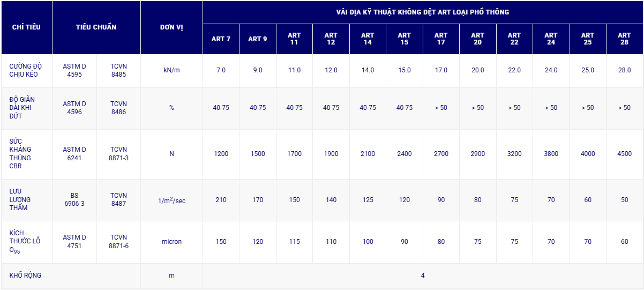This screenshot has height=290, width=644.
Task: Click the ASTM D 4595 standard cell
Action: (x=74, y=70)
